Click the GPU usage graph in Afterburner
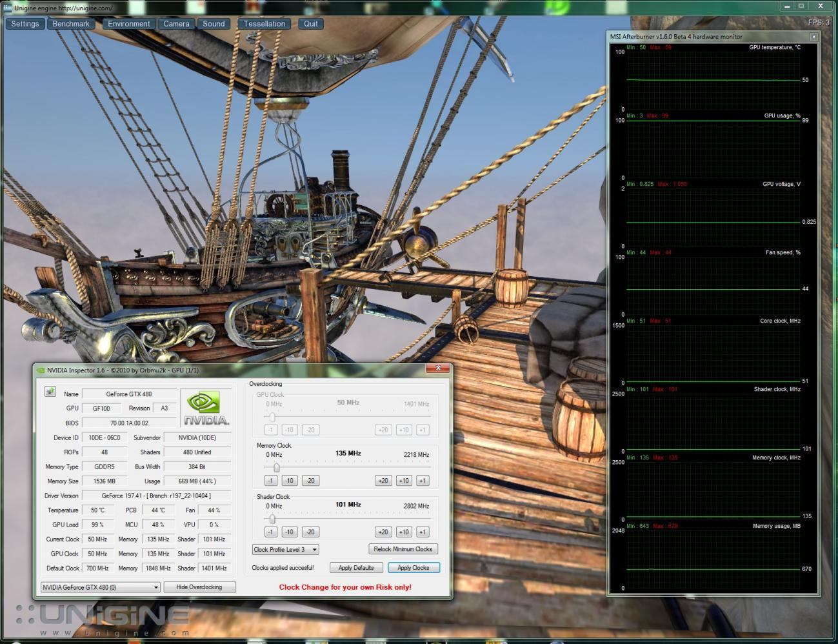Screen dimensions: 838x644 tap(713, 148)
